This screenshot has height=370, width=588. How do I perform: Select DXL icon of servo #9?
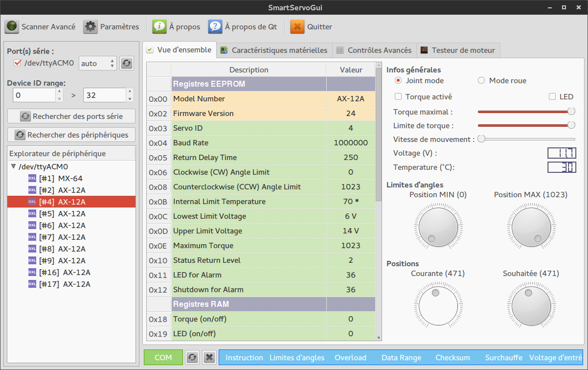click(x=32, y=260)
